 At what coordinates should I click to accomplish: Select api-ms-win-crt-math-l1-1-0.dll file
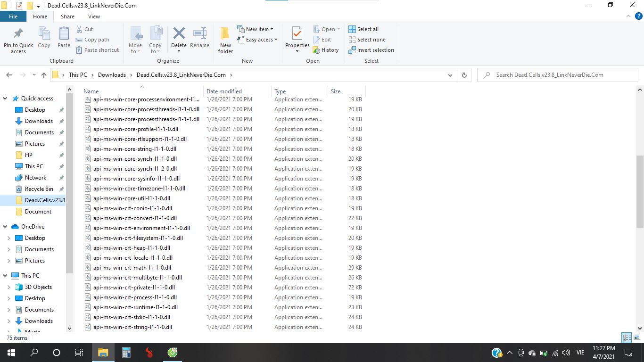click(x=132, y=268)
